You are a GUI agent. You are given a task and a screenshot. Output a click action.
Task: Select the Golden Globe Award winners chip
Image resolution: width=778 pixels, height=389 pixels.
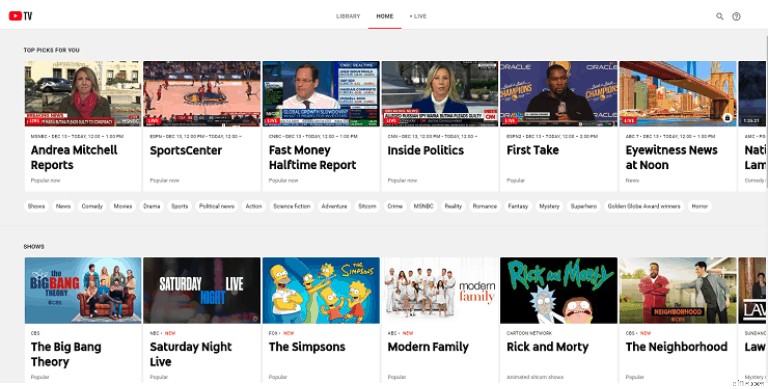tap(644, 206)
